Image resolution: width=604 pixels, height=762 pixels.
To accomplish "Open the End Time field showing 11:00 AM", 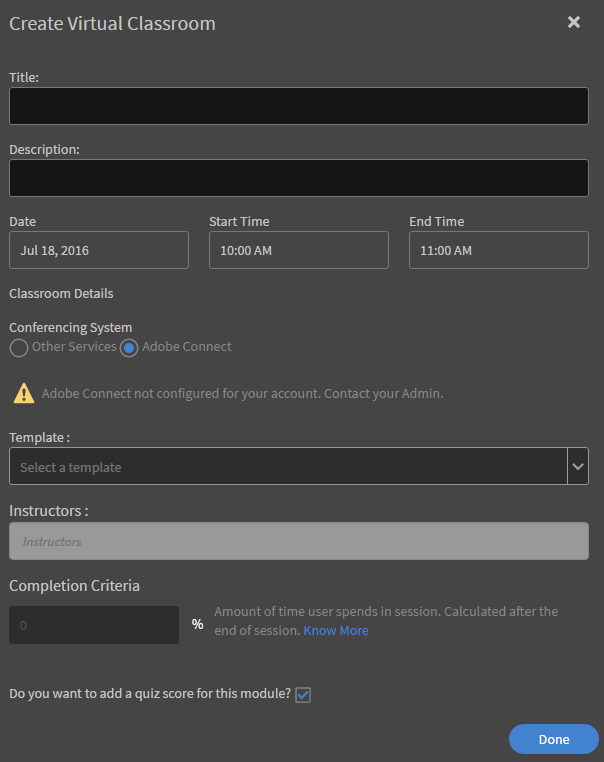I will click(x=499, y=250).
